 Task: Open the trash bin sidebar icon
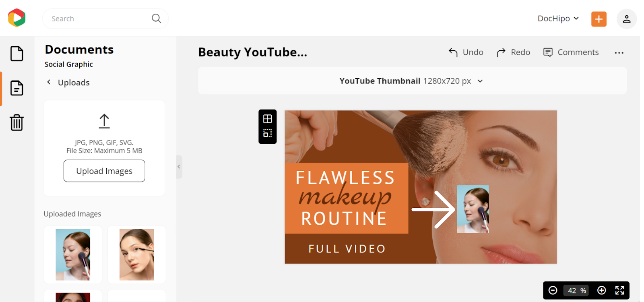click(17, 122)
